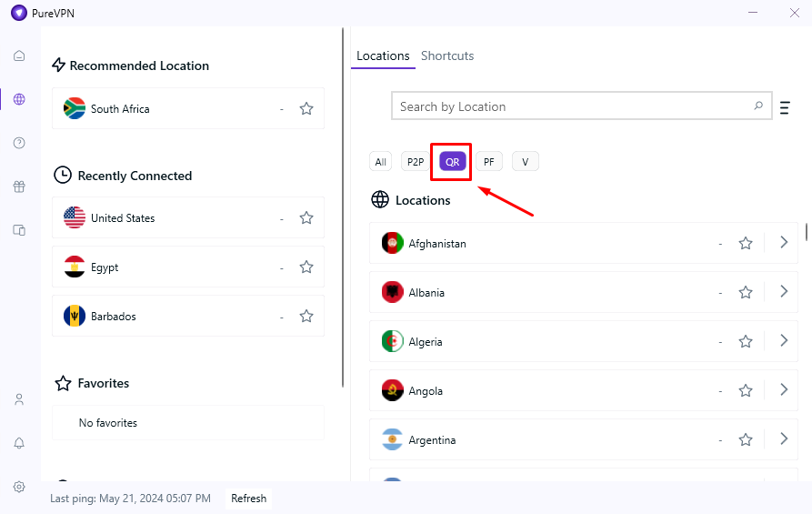Toggle favorite star for Egypt
The image size is (812, 514).
(306, 267)
